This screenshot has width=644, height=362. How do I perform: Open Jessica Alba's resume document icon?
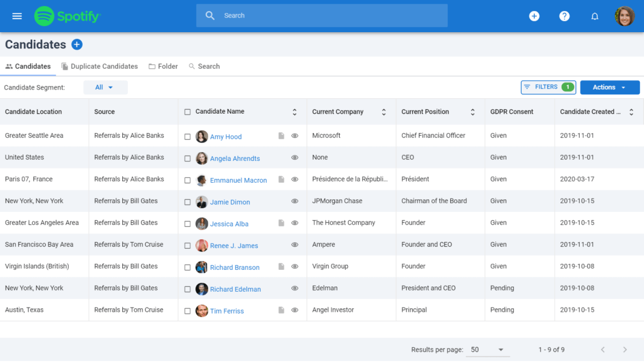(281, 224)
